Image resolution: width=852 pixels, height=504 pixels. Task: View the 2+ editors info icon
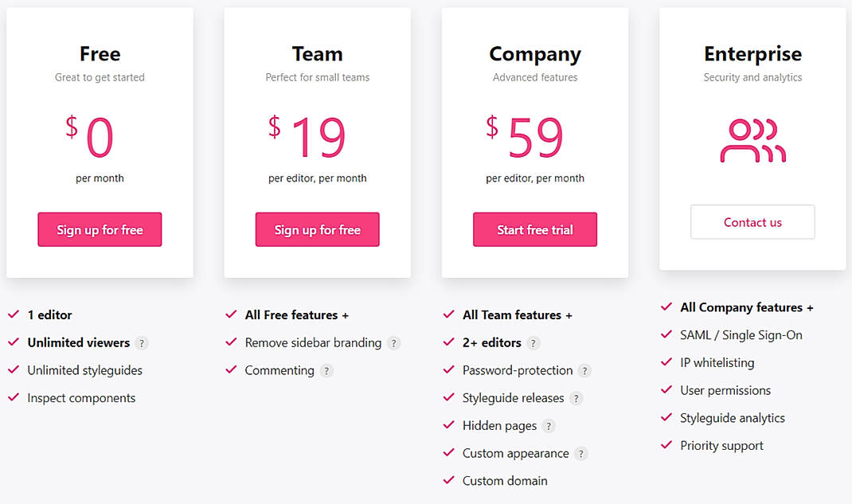[x=532, y=342]
